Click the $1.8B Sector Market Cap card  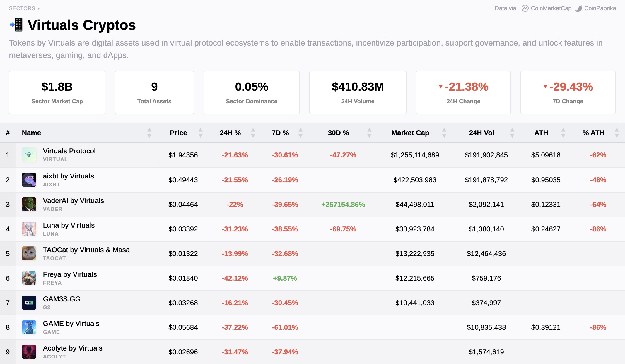[x=57, y=92]
